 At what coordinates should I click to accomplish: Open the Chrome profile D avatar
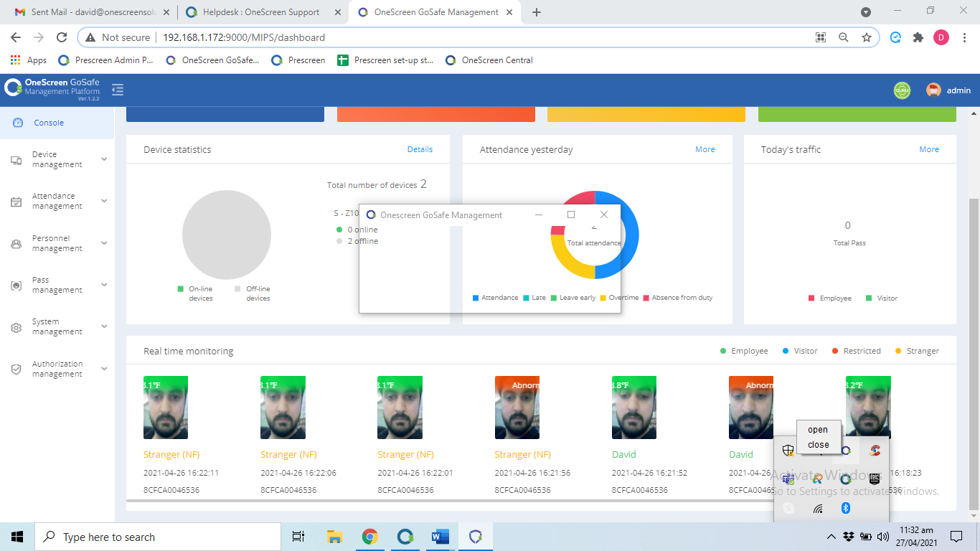tap(941, 37)
